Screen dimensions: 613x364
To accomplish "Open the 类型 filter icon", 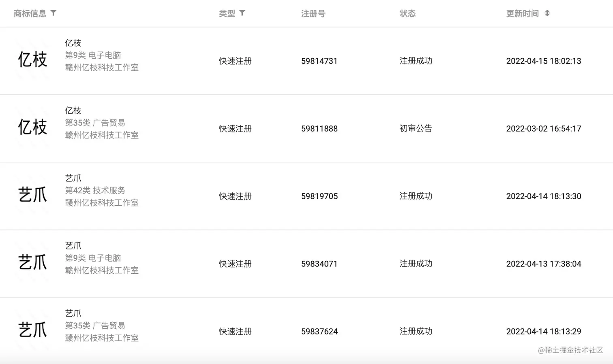I will (x=242, y=13).
